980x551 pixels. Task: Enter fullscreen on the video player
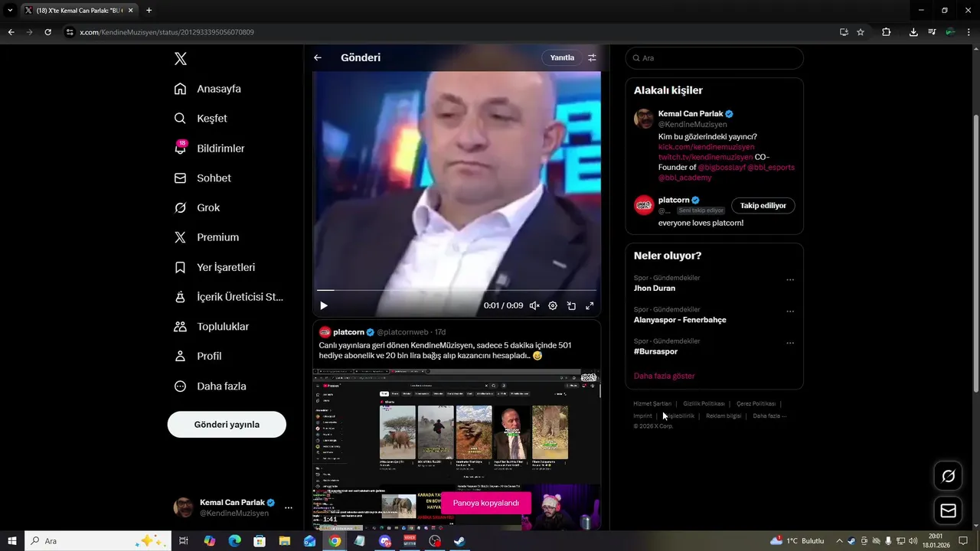point(590,305)
